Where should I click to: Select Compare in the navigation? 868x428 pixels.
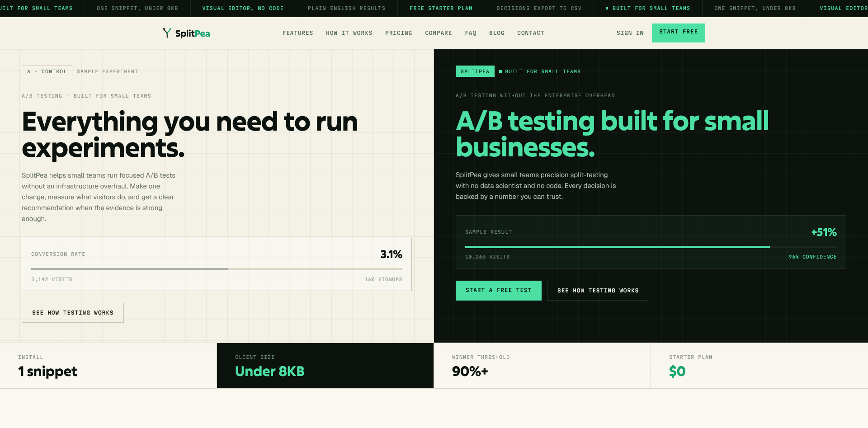pyautogui.click(x=439, y=33)
